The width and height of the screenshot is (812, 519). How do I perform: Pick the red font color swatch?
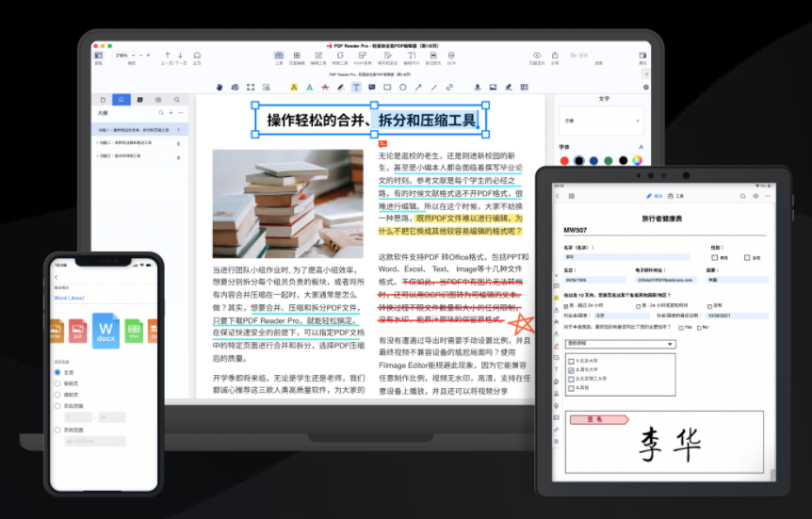coord(564,160)
